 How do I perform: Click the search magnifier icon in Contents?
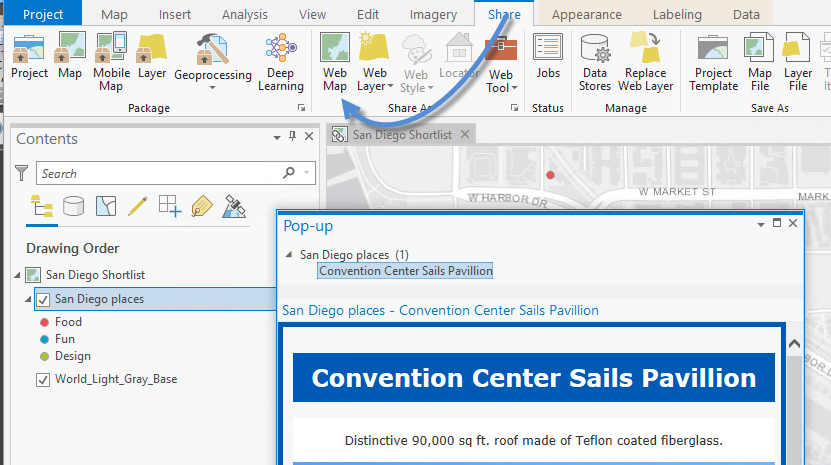(289, 172)
